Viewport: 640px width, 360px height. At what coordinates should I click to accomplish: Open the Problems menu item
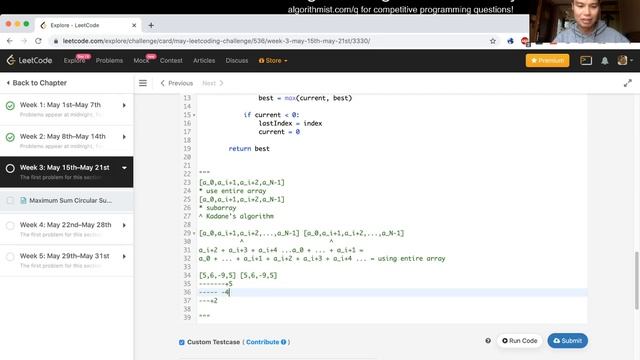pos(109,60)
